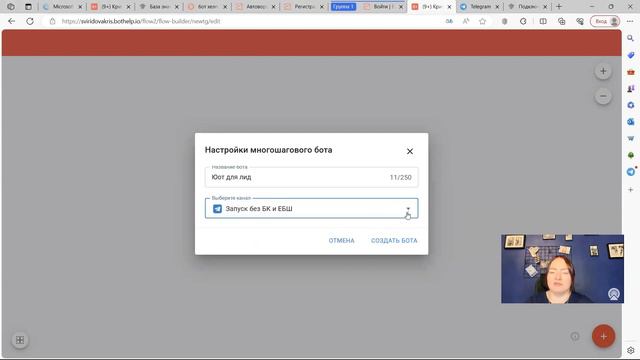
Task: Click the browser refresh extension icon
Action: [x=523, y=21]
